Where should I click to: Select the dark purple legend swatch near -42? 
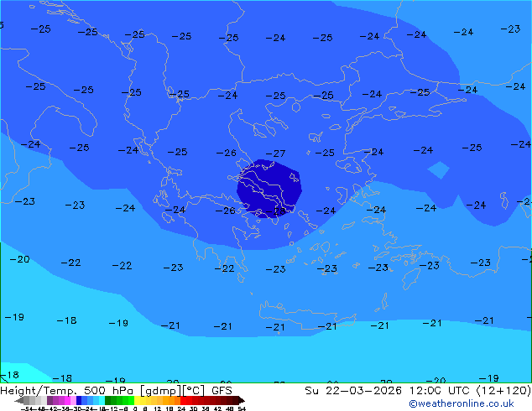click(50, 400)
